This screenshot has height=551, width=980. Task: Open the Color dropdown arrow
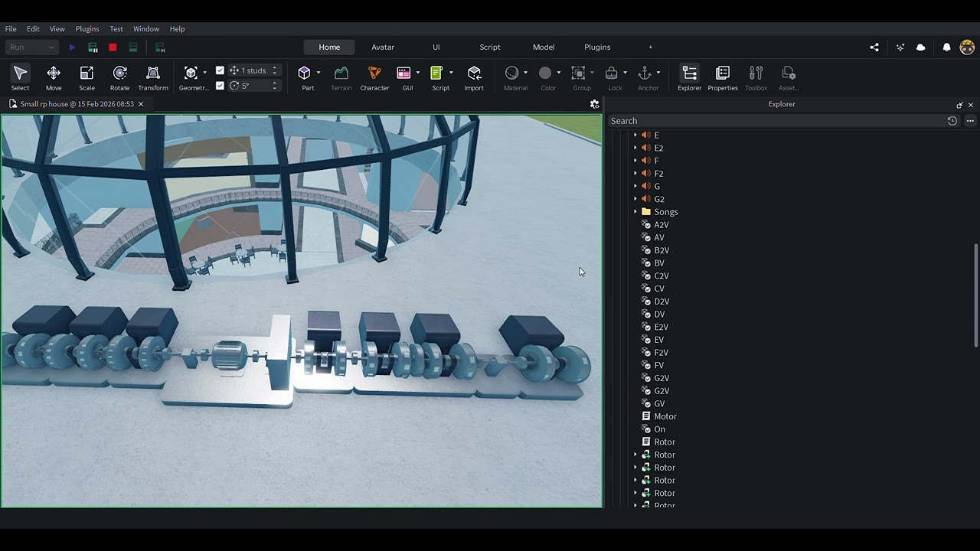coord(558,73)
